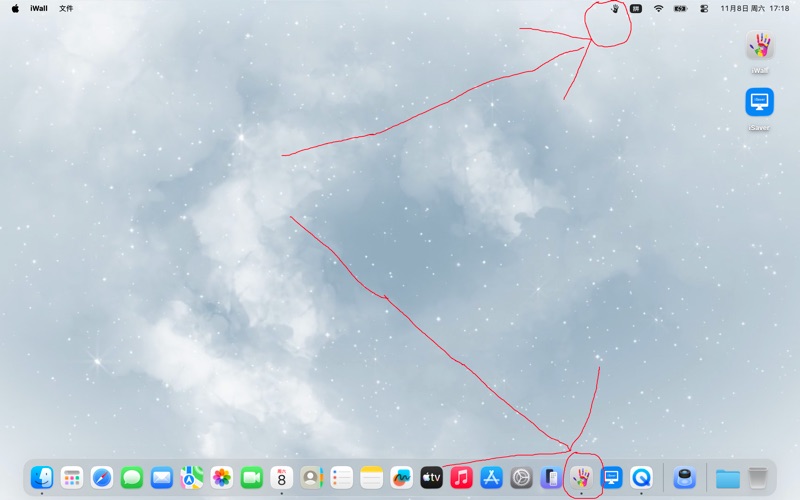Open Launchpad apps grid in the Dock
This screenshot has height=500, width=800.
click(72, 478)
